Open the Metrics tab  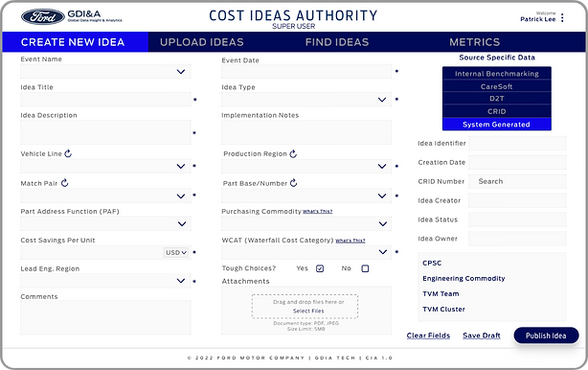[474, 42]
